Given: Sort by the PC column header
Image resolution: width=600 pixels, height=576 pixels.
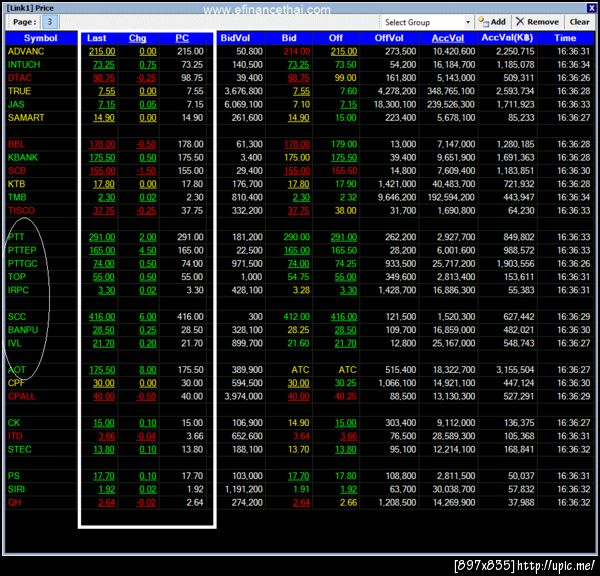Looking at the screenshot, I should 182,38.
